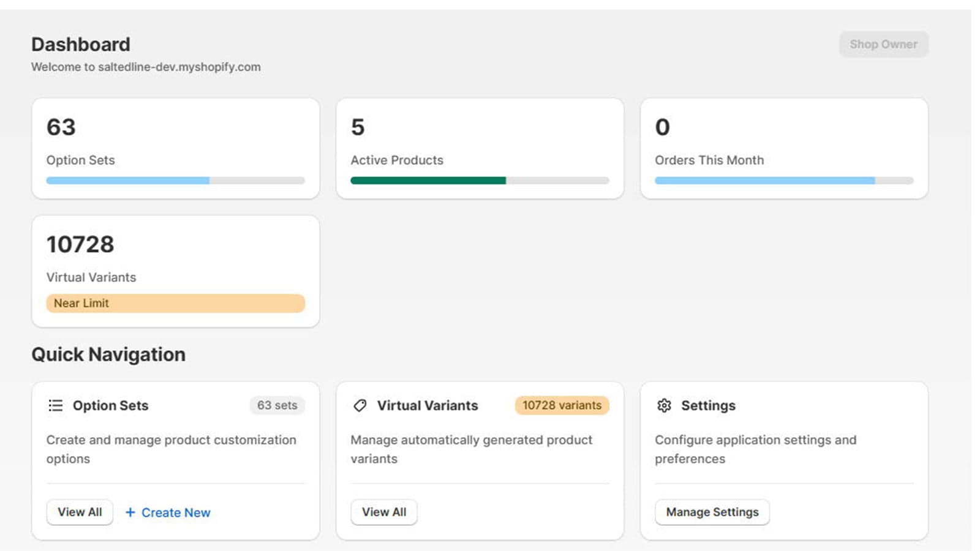This screenshot has width=980, height=551.
Task: Select the 63 Option Sets stat card number
Action: pyautogui.click(x=61, y=127)
